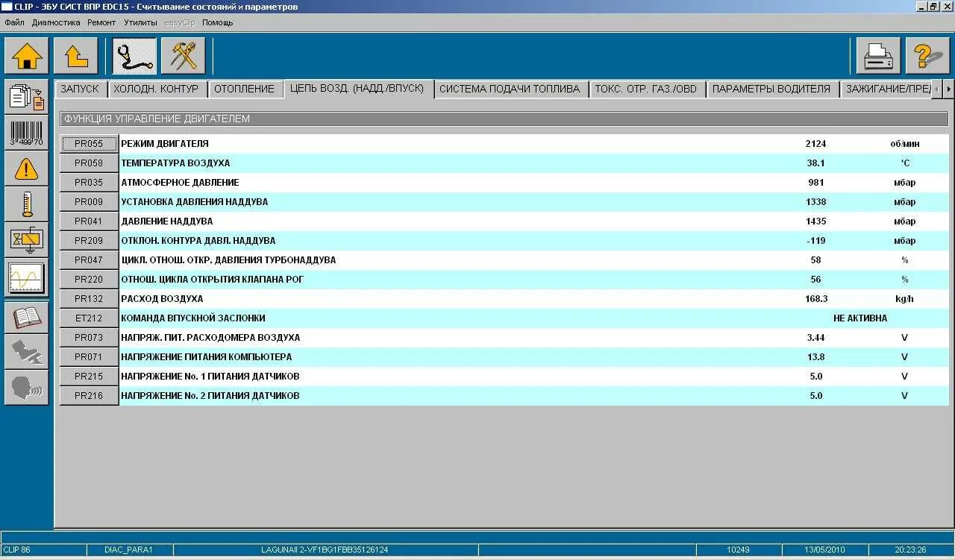Image resolution: width=955 pixels, height=560 pixels.
Task: Click the printer icon
Action: (878, 56)
